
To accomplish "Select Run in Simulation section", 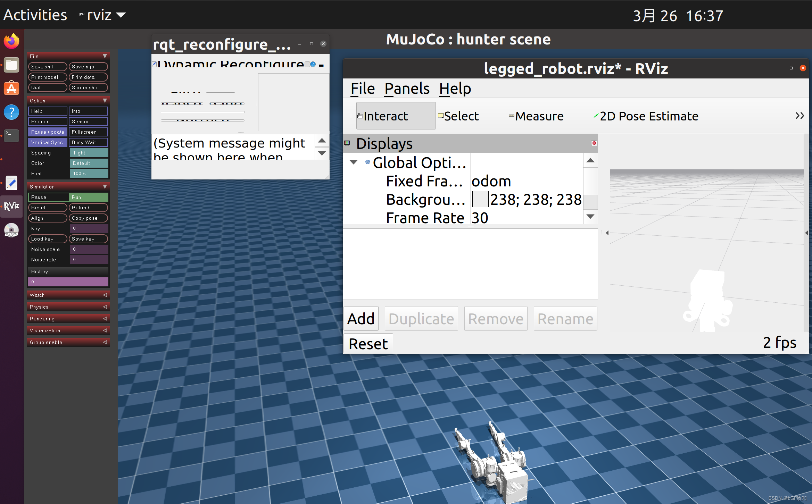I will [89, 197].
